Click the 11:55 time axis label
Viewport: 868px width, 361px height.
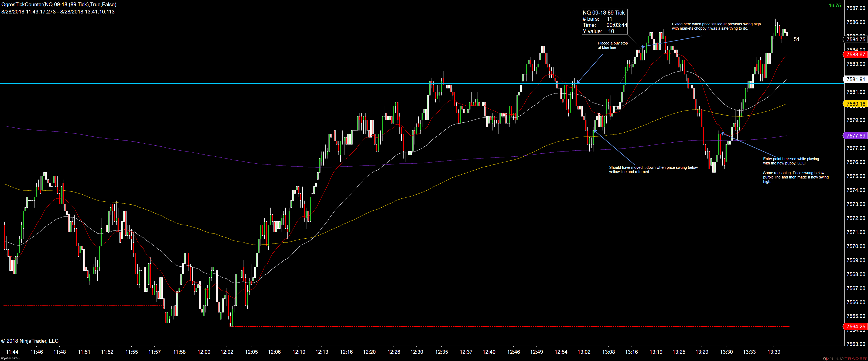pyautogui.click(x=131, y=352)
